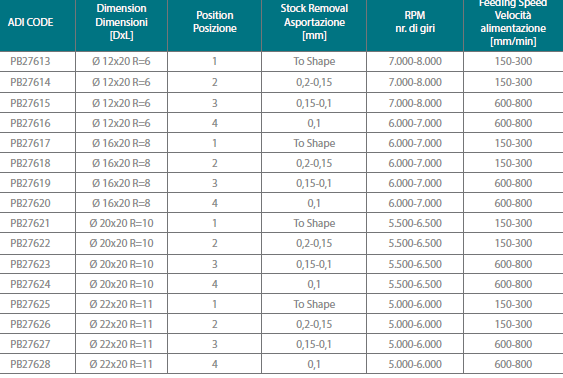Click the Feeding Speed Velocità alimentazione header
Screen dimensions: 563x378
pos(513,22)
